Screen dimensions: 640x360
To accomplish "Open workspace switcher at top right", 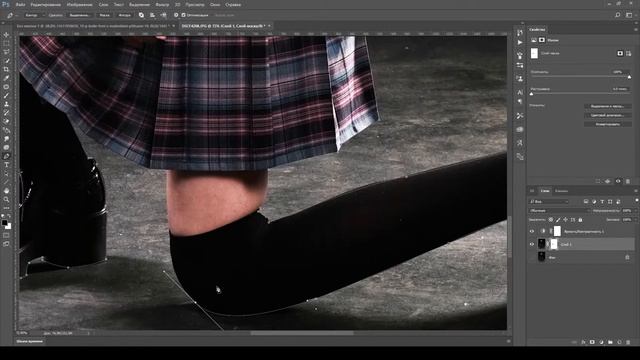I will tap(629, 15).
